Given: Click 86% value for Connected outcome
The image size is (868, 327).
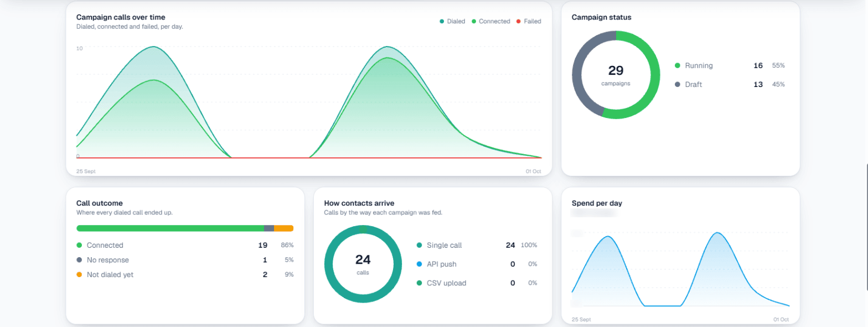Looking at the screenshot, I should pos(287,245).
